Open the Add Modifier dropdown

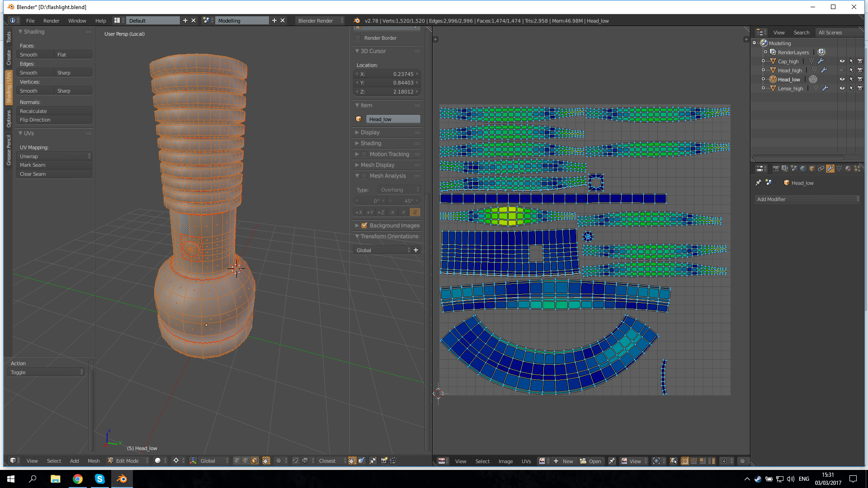808,199
